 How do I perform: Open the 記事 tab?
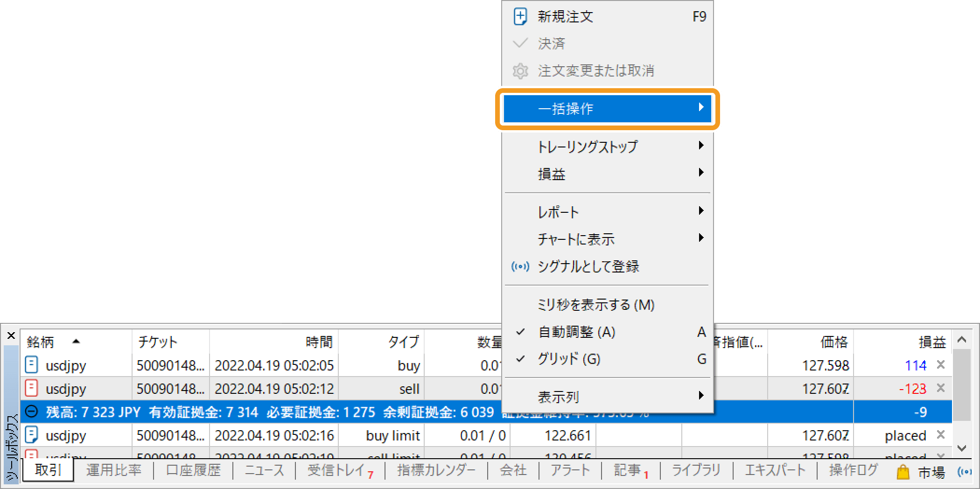tap(631, 470)
